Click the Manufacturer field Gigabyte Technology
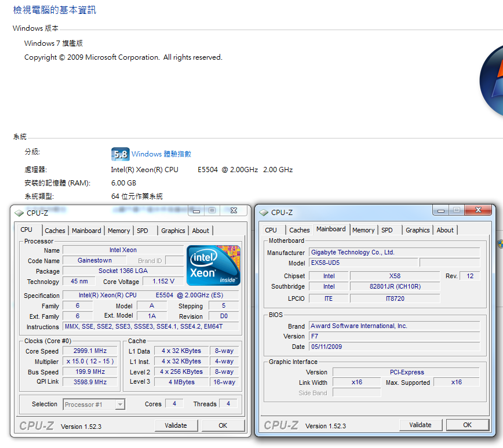This screenshot has width=503, height=448. click(394, 252)
